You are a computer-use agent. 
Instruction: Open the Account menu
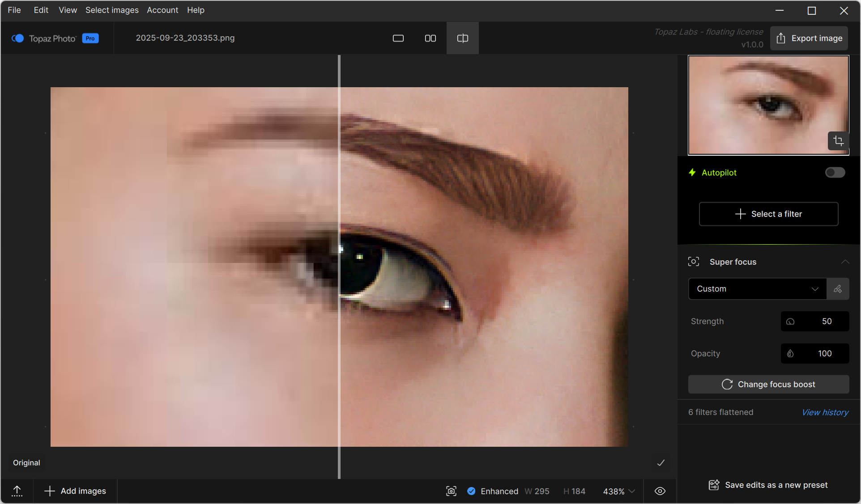(162, 10)
